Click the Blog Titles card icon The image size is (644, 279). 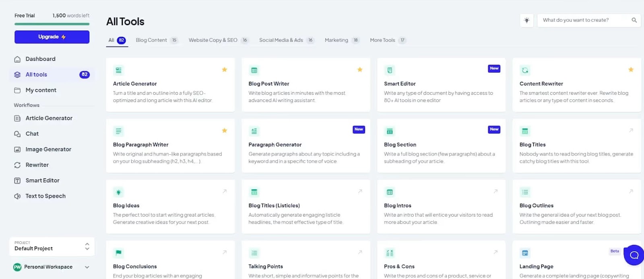[525, 131]
